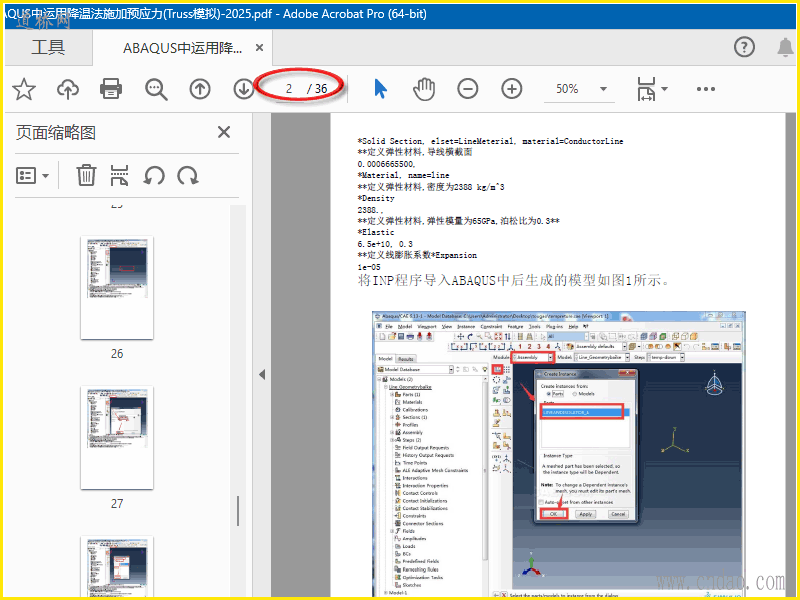
Task: Open the find text magnifier icon
Action: [x=156, y=89]
